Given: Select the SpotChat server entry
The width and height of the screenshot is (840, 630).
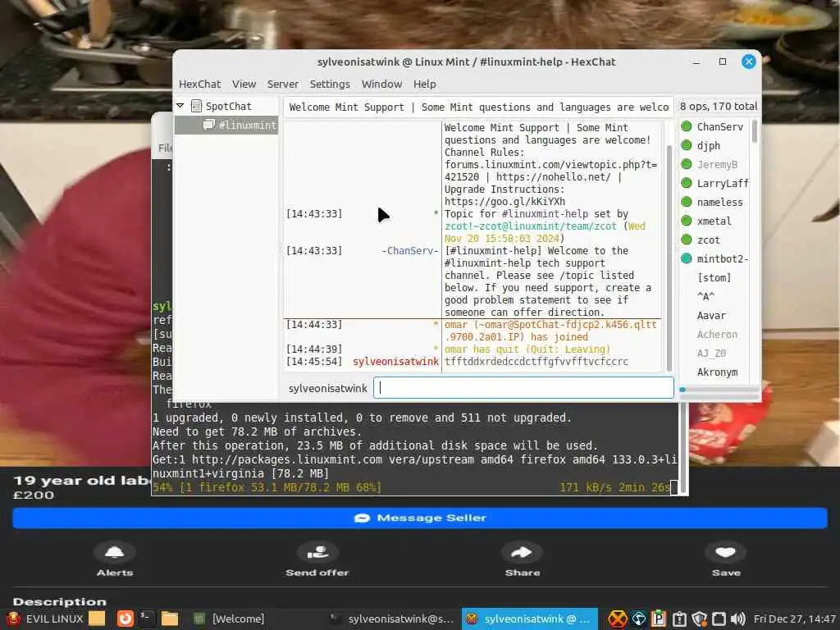Looking at the screenshot, I should pyautogui.click(x=228, y=106).
